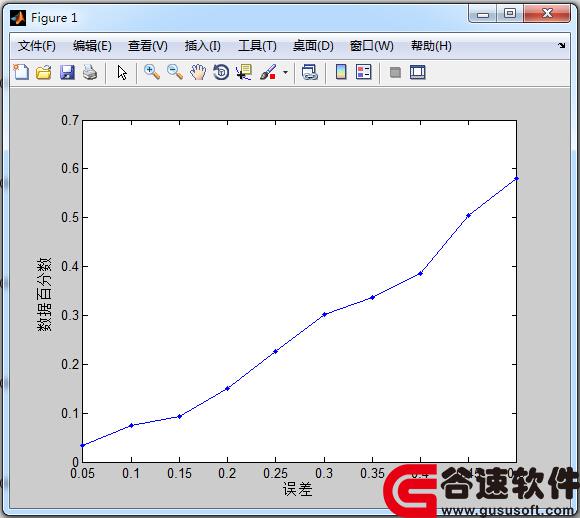
Task: Insert Colorbar from the toolbar
Action: (x=341, y=72)
